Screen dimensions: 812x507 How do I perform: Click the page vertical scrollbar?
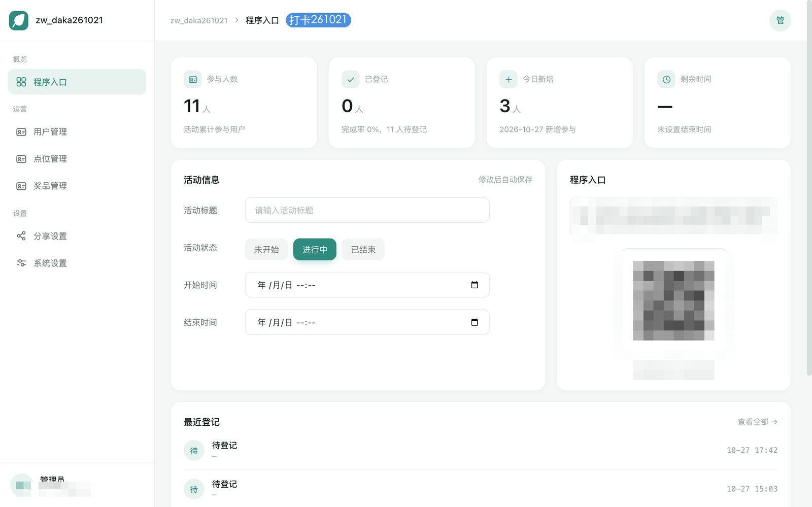click(x=809, y=188)
